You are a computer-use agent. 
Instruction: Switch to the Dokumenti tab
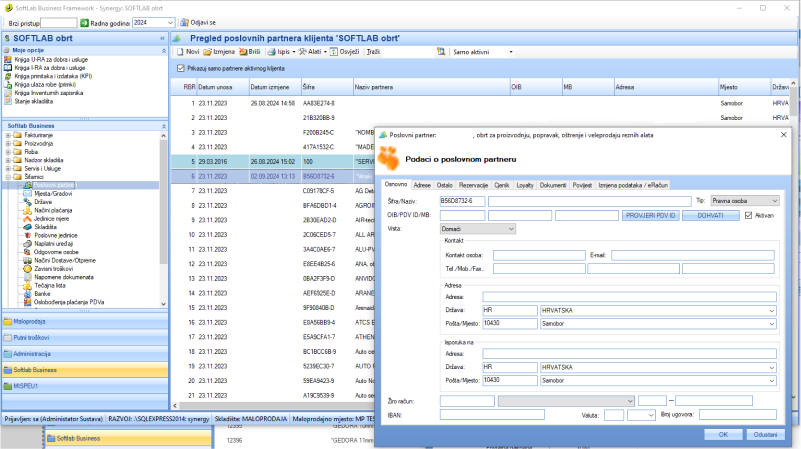553,185
